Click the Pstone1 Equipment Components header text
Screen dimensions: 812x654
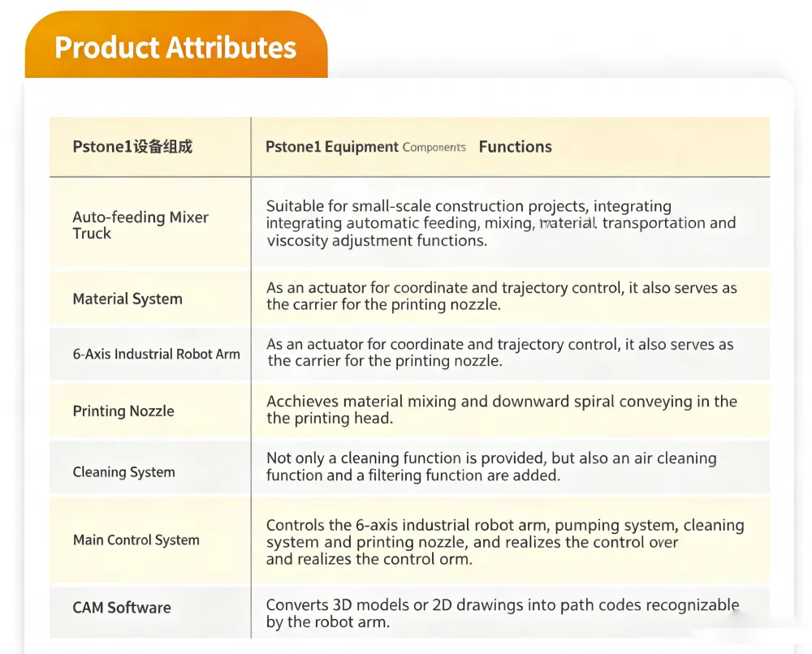pyautogui.click(x=365, y=147)
